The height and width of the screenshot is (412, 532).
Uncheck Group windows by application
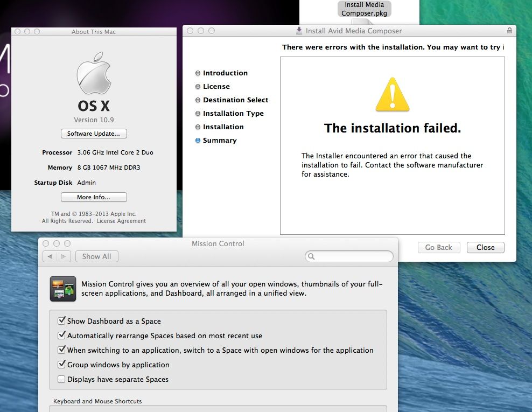coord(61,365)
